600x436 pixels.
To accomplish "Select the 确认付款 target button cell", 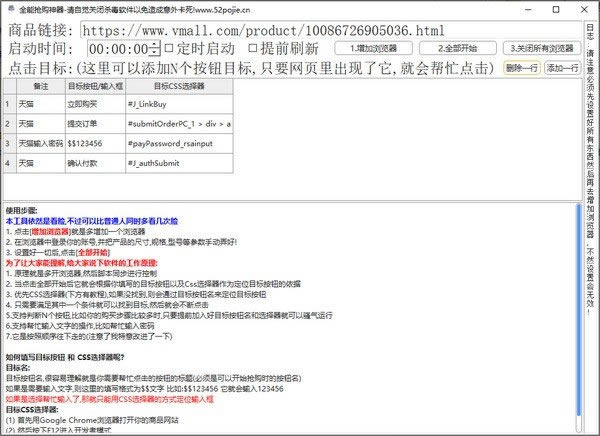I will tap(95, 163).
